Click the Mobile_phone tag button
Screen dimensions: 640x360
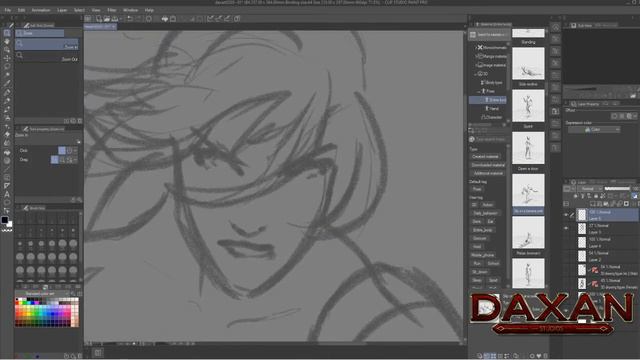[x=482, y=255]
